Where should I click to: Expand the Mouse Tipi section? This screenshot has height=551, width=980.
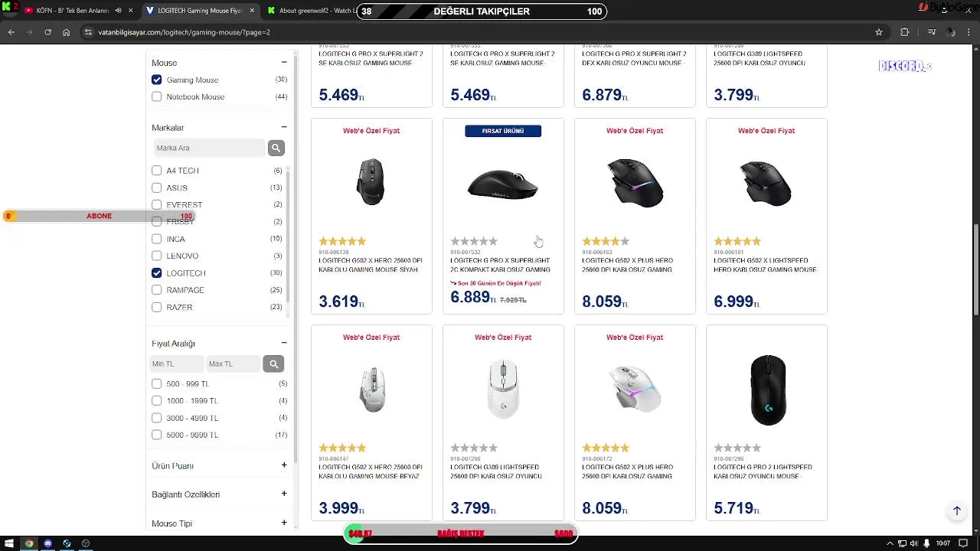pyautogui.click(x=284, y=523)
